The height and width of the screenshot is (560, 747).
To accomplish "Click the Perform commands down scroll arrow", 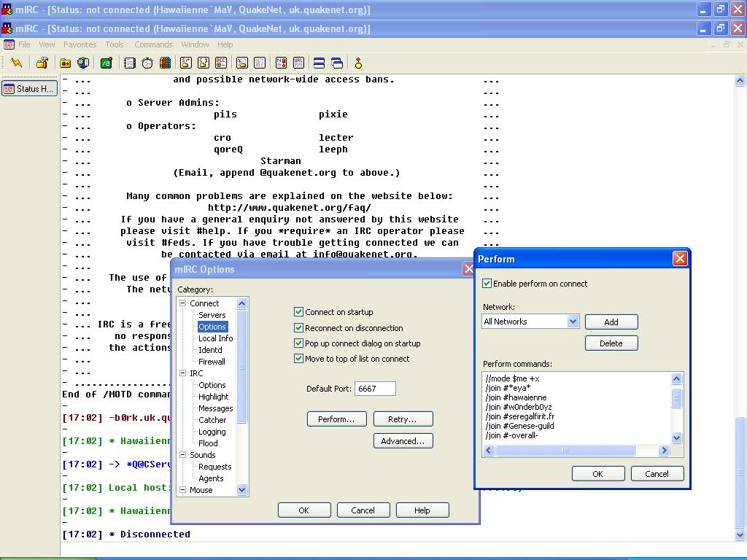I will [x=676, y=437].
